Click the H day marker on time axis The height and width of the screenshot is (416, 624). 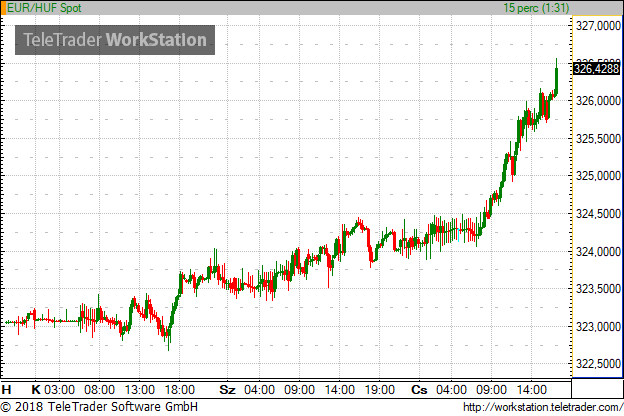(6, 389)
